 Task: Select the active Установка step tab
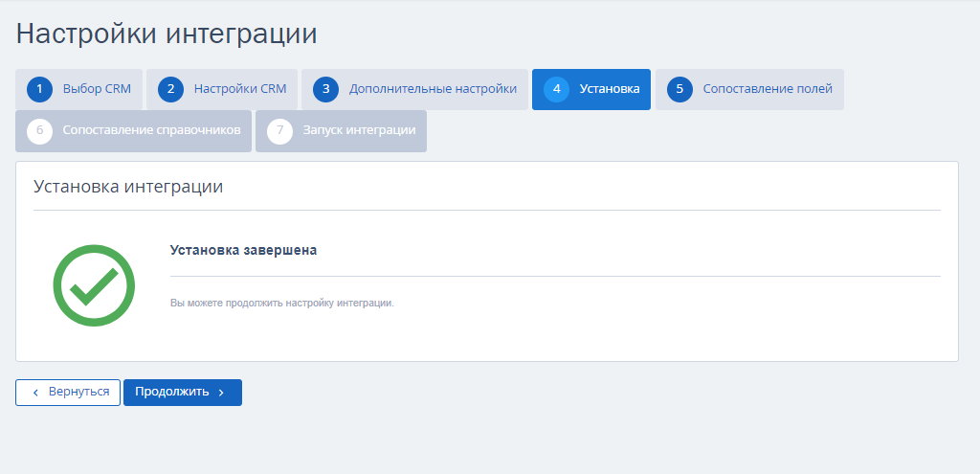591,89
